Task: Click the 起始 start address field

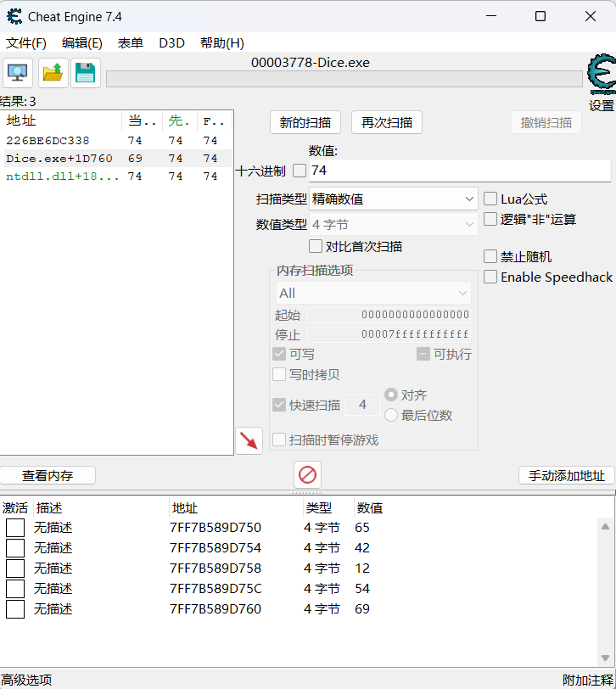Action: pyautogui.click(x=389, y=315)
